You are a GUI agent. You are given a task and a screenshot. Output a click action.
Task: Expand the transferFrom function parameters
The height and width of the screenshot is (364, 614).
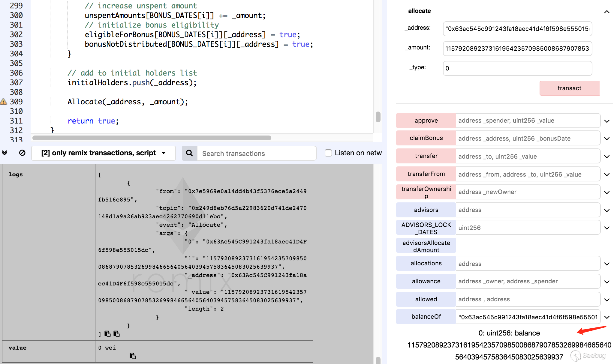click(607, 175)
